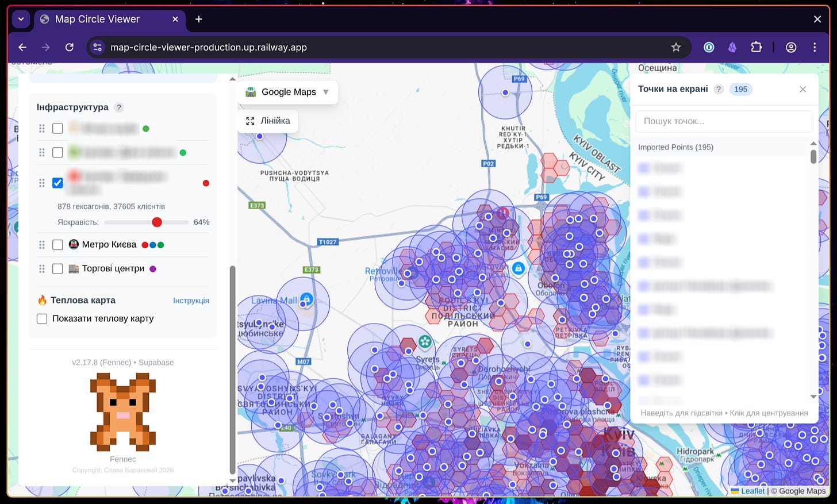Click the Метро Києва metro icon
Screen dimensions: 837x504
tap(74, 244)
